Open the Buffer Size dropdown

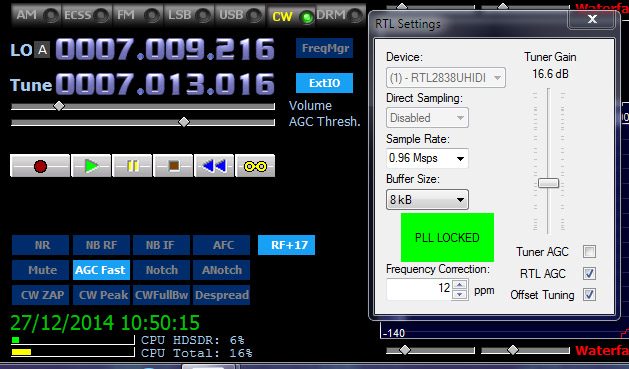click(x=427, y=199)
